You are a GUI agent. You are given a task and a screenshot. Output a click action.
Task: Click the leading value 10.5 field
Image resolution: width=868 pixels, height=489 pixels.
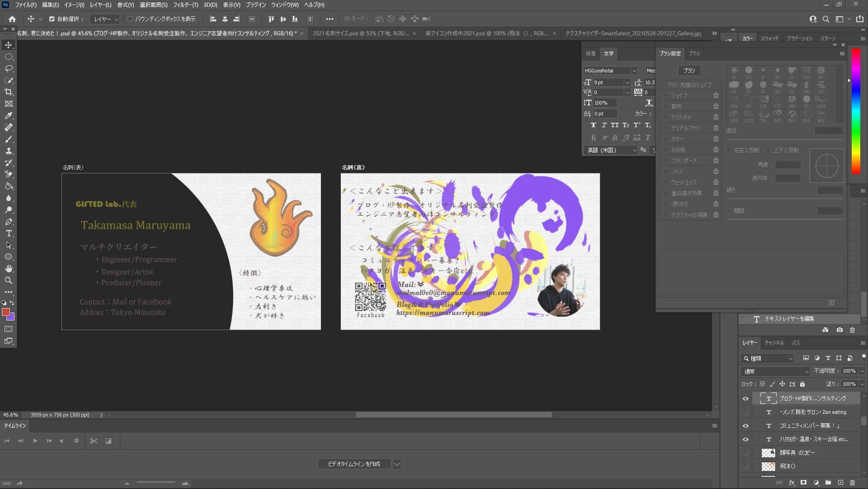pyautogui.click(x=650, y=82)
